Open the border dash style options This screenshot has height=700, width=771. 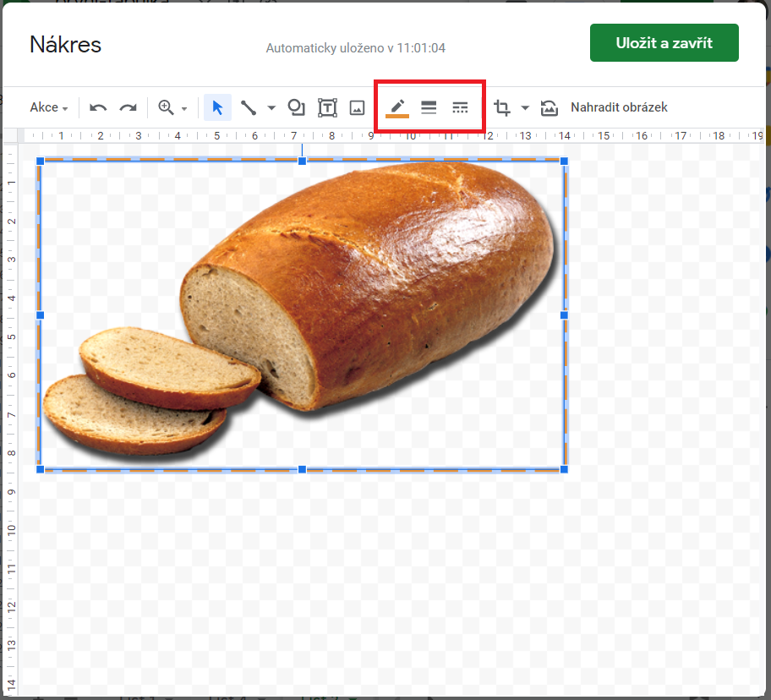[x=460, y=107]
